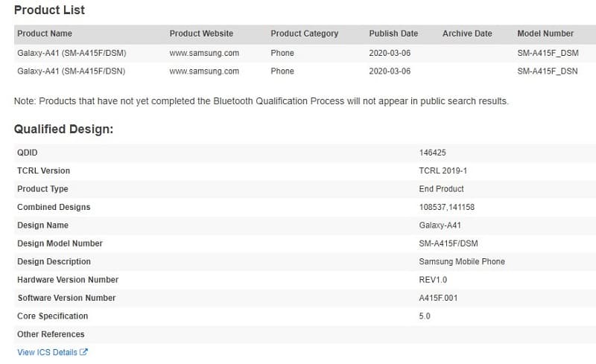Click the Model Number column header
Screen dimensions: 596x364
pyautogui.click(x=545, y=33)
